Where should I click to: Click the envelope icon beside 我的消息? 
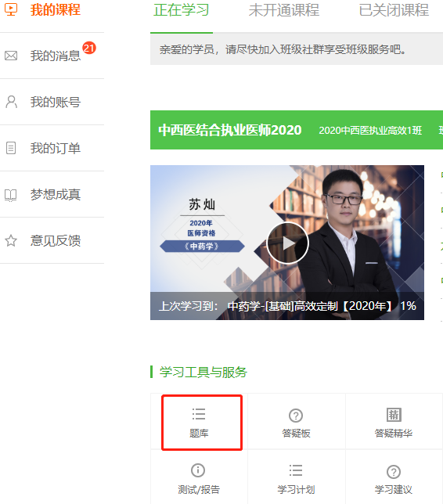11,56
